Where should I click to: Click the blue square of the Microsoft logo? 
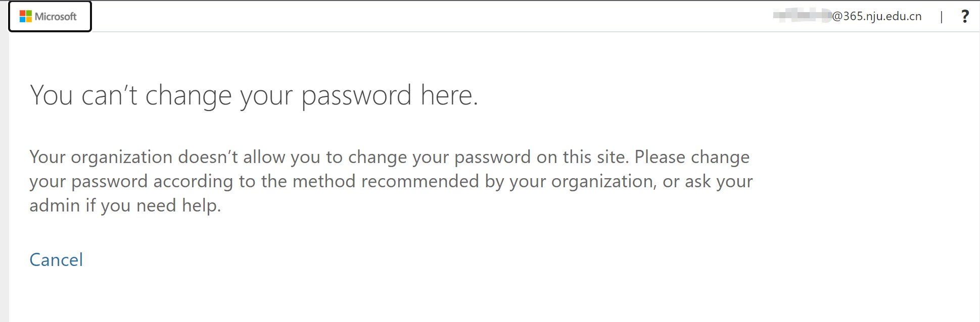[22, 20]
